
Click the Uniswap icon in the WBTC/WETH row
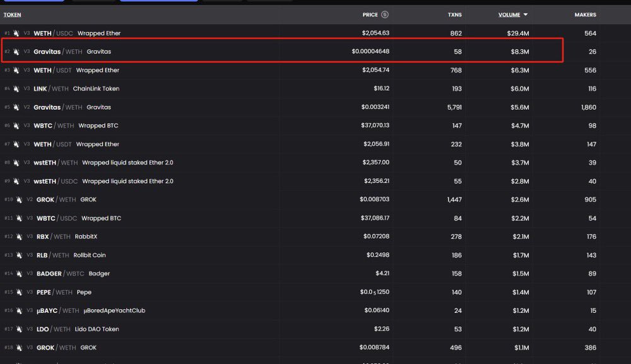click(x=16, y=126)
